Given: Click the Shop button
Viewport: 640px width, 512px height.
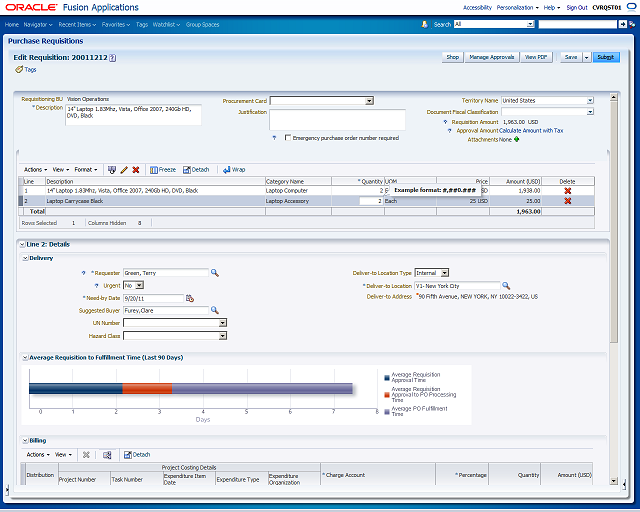Looking at the screenshot, I should click(452, 58).
